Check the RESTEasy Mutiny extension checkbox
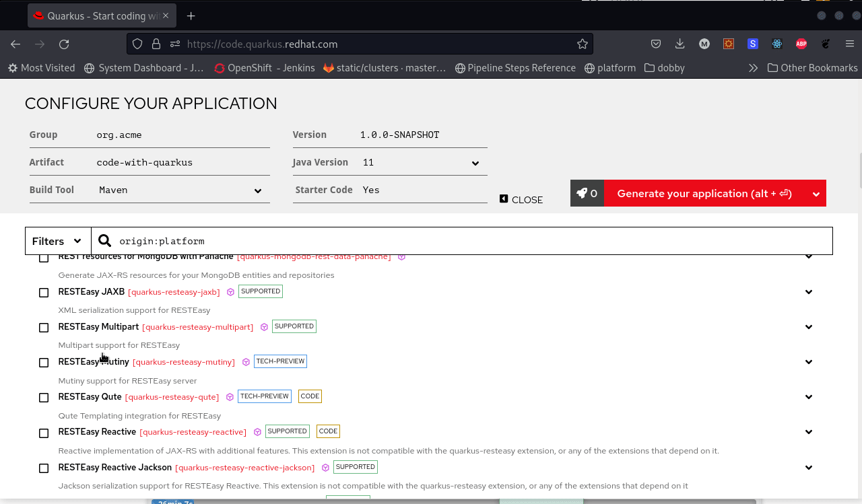Image resolution: width=862 pixels, height=504 pixels. pos(44,363)
